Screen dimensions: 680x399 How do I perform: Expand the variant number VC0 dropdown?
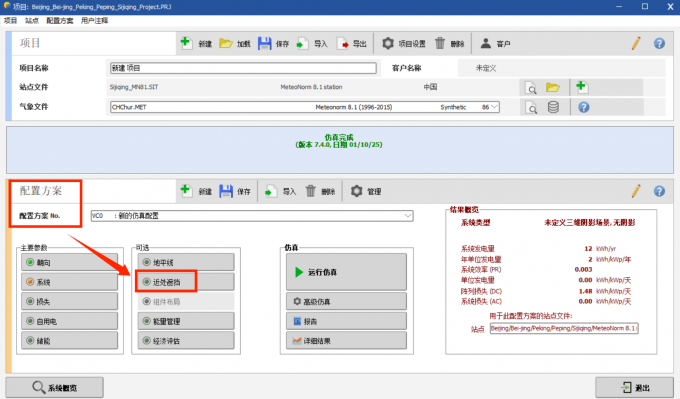pos(408,216)
